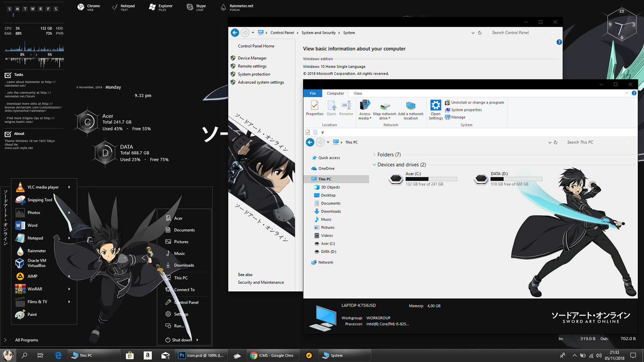Launch Notepad from Rainmeter launcher
This screenshot has height=362, width=644.
(123, 7)
